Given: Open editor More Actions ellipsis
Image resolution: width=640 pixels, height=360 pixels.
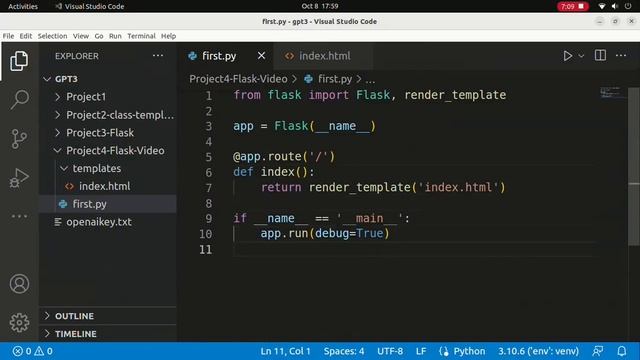Looking at the screenshot, I should pyautogui.click(x=621, y=56).
